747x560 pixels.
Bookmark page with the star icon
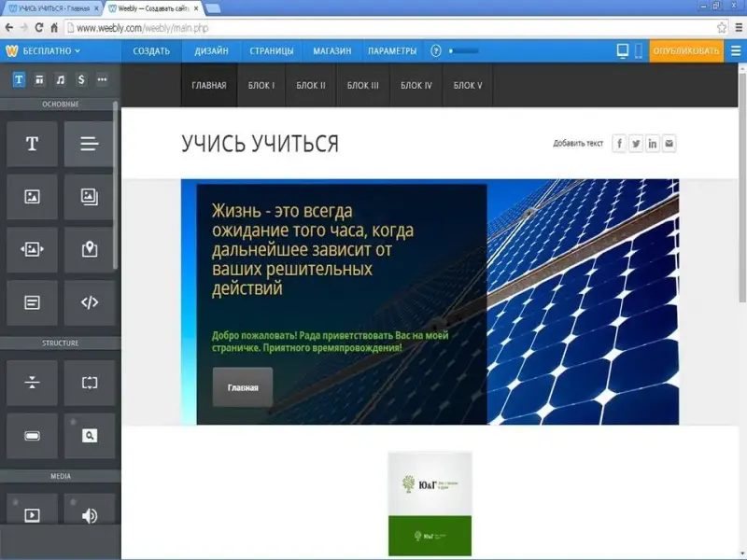[x=722, y=28]
